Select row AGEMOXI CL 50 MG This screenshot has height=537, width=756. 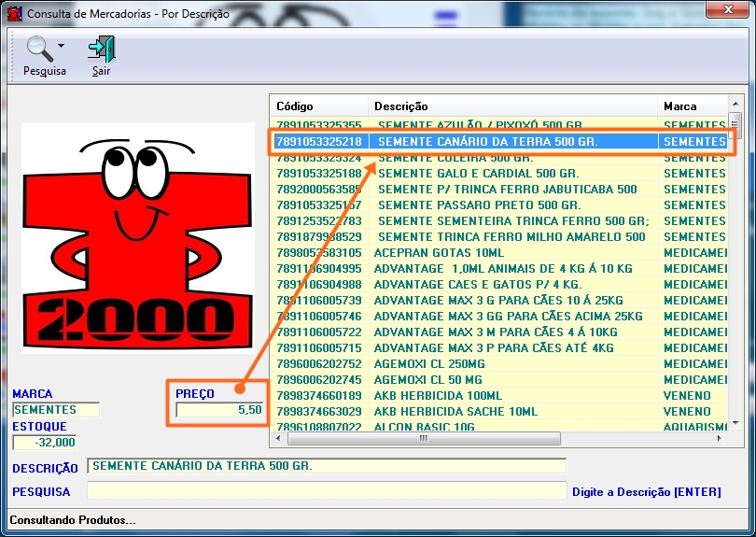point(500,380)
